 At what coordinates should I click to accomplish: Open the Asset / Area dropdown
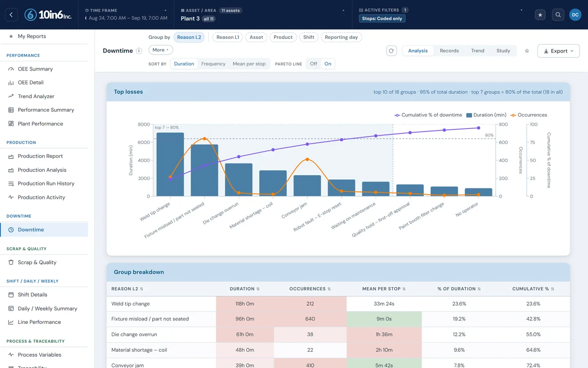264,15
